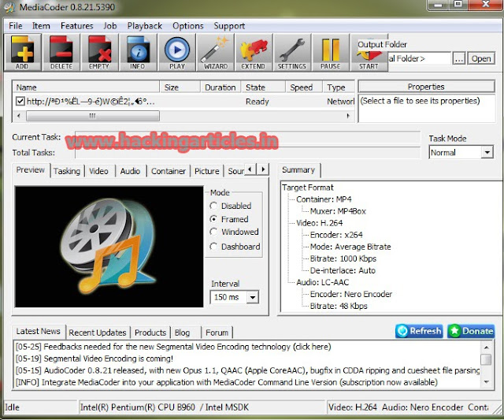This screenshot has width=504, height=420.
Task: Open the Job menu
Action: coord(110,26)
